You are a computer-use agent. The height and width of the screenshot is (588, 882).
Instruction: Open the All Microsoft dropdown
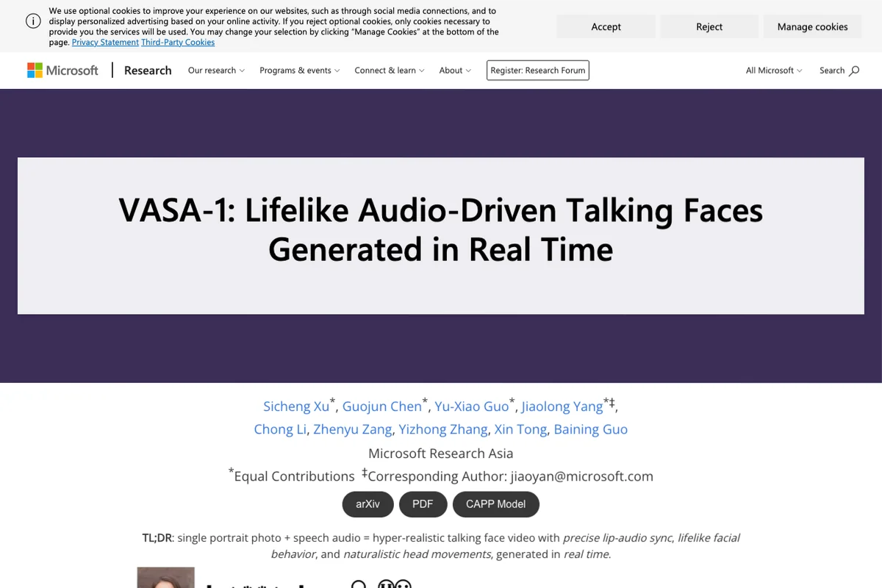[x=774, y=71]
